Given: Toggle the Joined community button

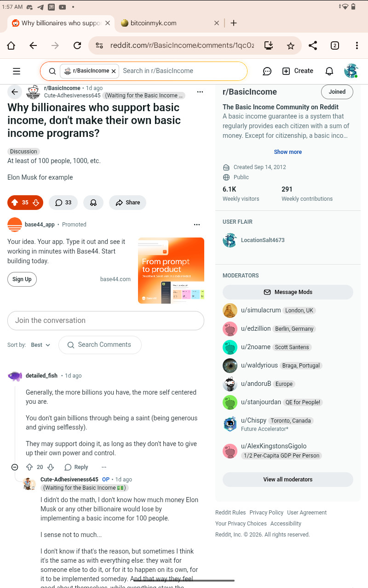Looking at the screenshot, I should pyautogui.click(x=337, y=92).
